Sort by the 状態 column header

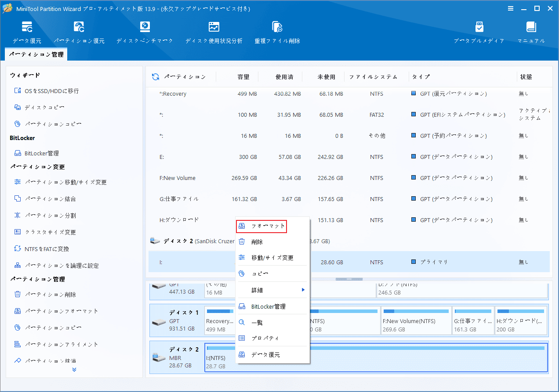point(526,77)
